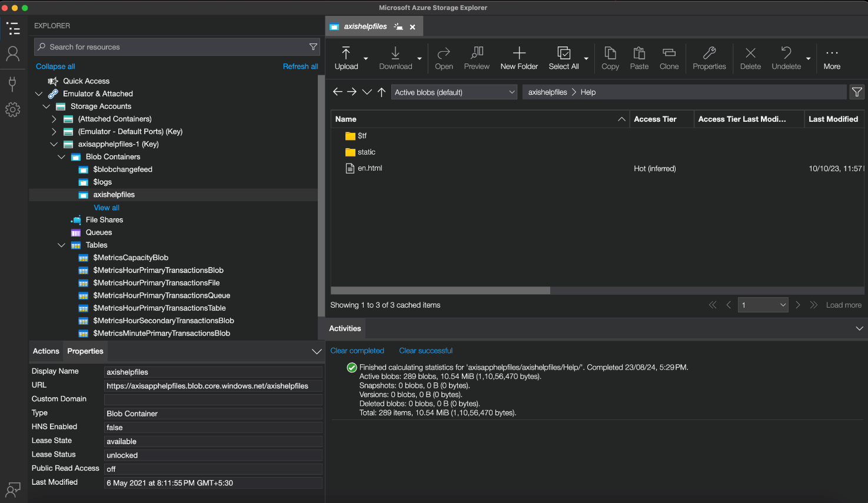Click the Collapse all link
Image resolution: width=868 pixels, height=503 pixels.
coord(55,66)
